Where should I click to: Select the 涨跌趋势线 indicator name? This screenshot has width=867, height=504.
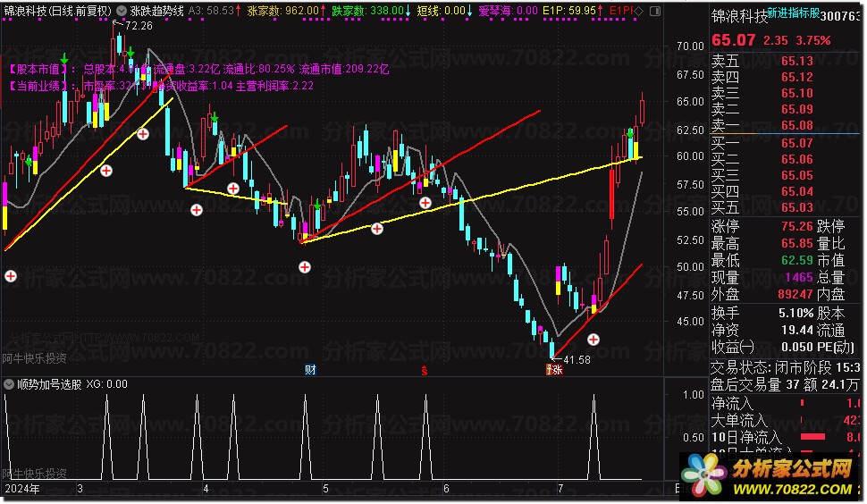click(156, 11)
